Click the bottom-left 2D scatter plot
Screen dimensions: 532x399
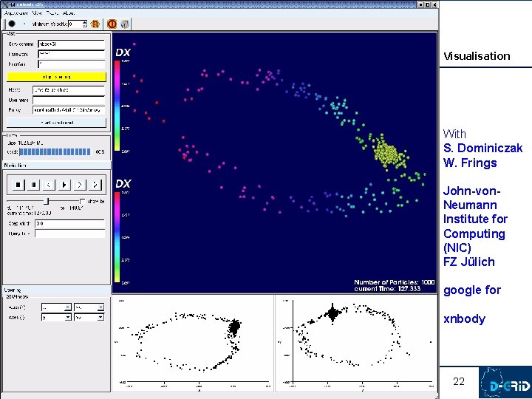point(193,344)
